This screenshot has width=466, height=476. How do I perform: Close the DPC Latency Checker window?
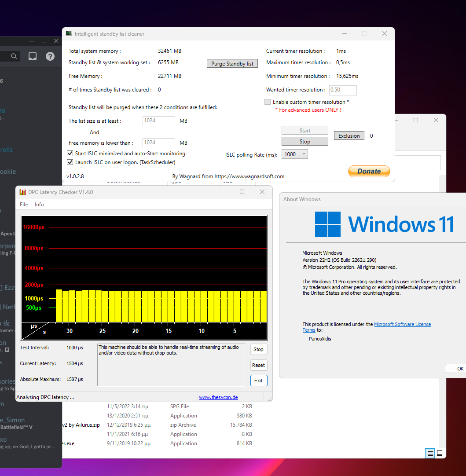click(x=262, y=192)
